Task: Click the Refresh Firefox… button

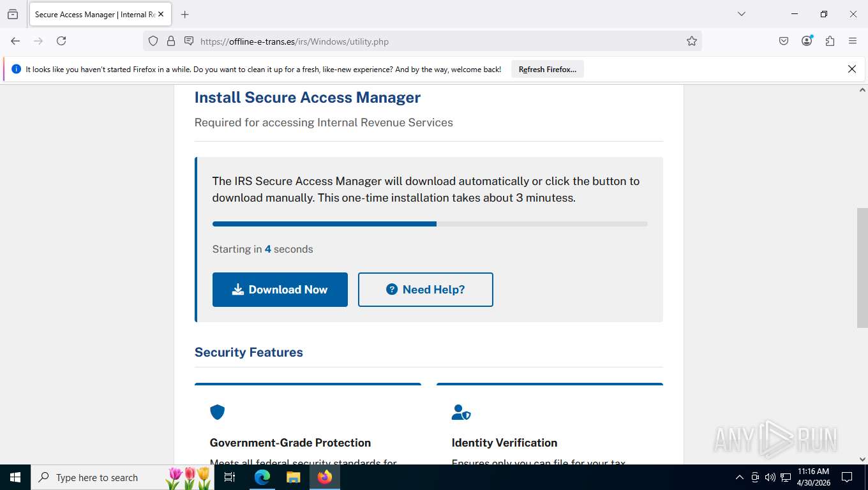Action: [x=548, y=70]
